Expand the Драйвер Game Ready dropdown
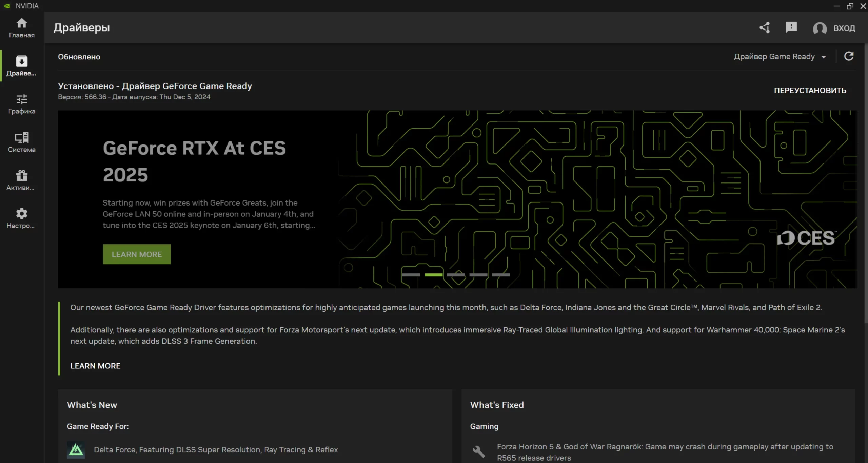 point(780,57)
